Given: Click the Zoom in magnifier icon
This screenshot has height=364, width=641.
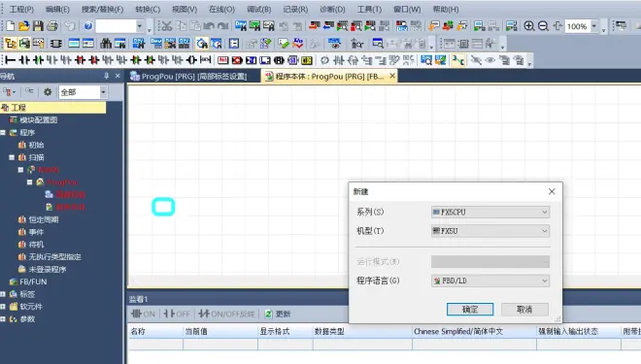Looking at the screenshot, I should click(x=529, y=26).
